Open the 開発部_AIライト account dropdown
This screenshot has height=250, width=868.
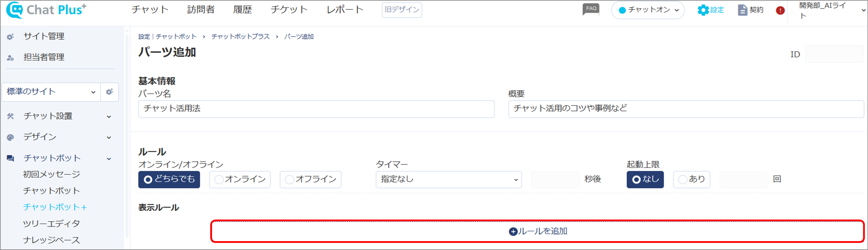832,10
